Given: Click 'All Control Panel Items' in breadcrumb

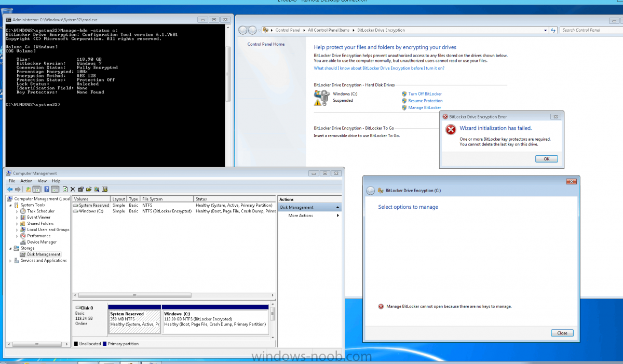Looking at the screenshot, I should pyautogui.click(x=329, y=30).
